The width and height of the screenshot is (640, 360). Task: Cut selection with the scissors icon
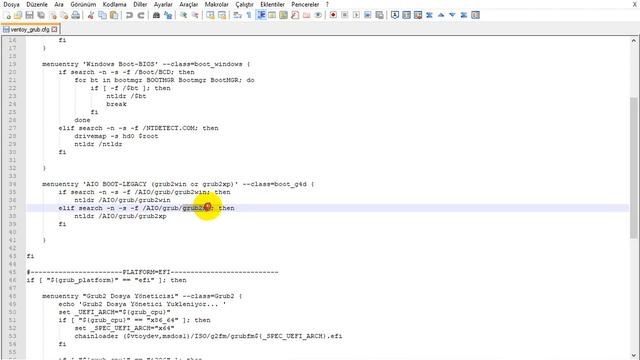tap(91, 15)
